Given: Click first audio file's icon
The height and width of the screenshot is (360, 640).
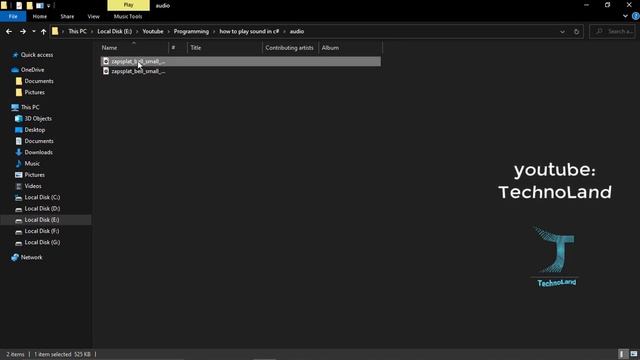Looking at the screenshot, I should [106, 61].
